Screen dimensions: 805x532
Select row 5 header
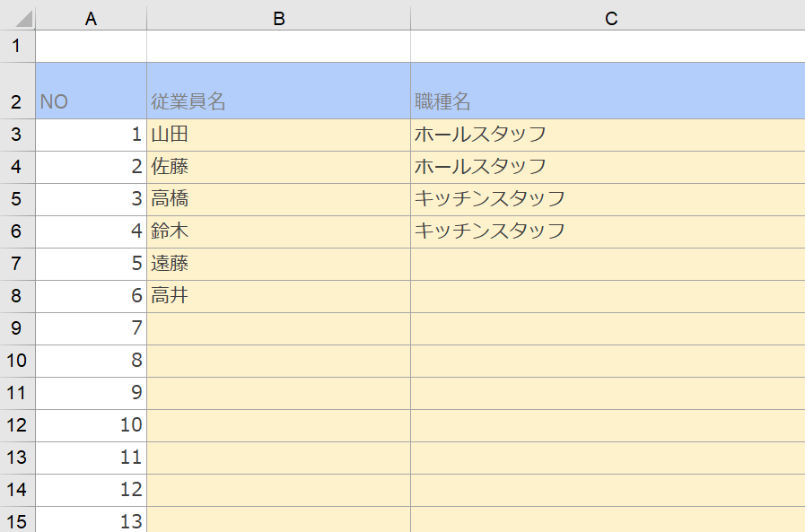click(x=17, y=199)
